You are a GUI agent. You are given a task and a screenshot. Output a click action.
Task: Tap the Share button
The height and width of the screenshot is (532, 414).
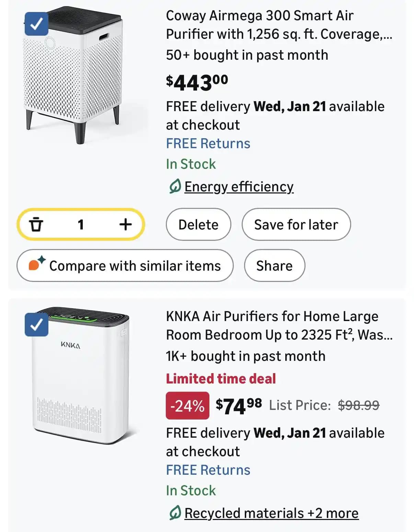point(274,266)
